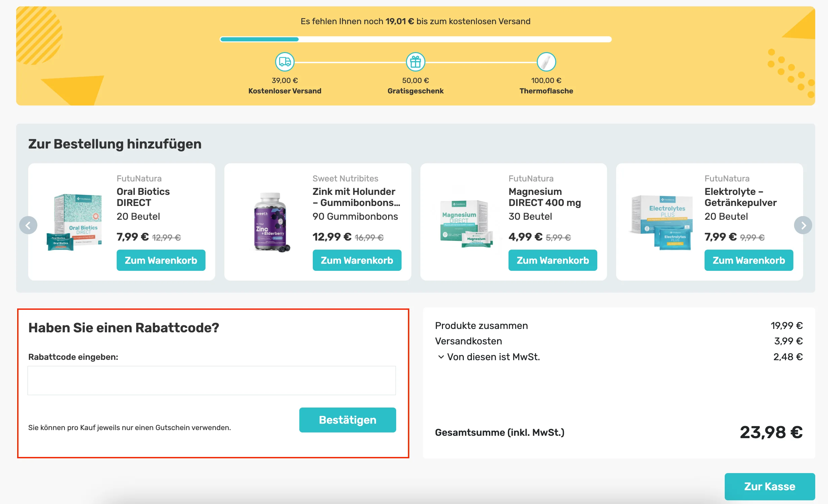
Task: Add Elektrolyte Getränkepulver to the cart
Action: coord(749,260)
